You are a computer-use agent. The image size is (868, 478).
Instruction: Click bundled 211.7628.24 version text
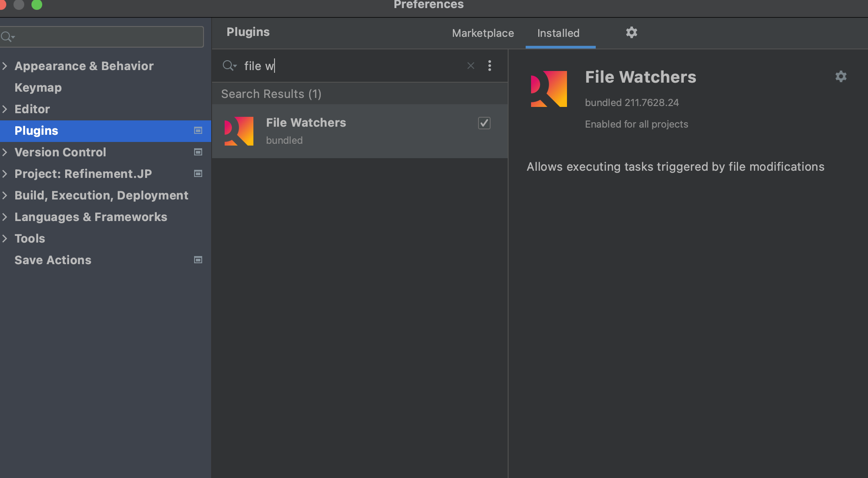pyautogui.click(x=632, y=102)
